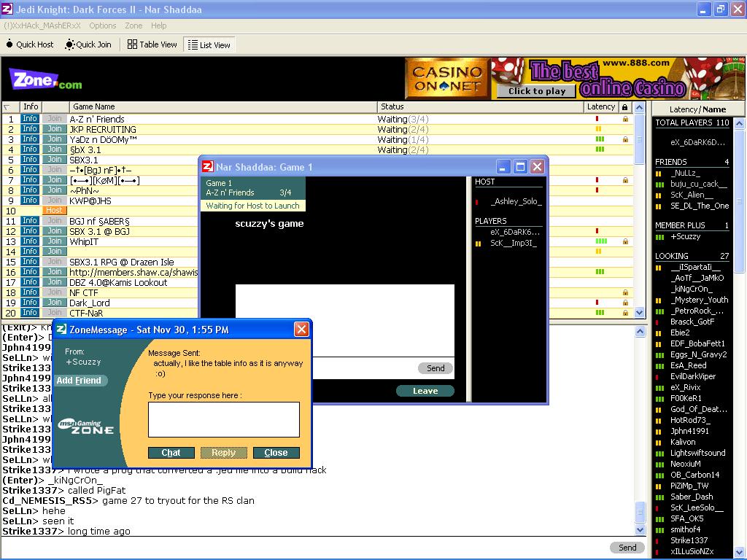Join the WhipIT game

click(x=54, y=241)
